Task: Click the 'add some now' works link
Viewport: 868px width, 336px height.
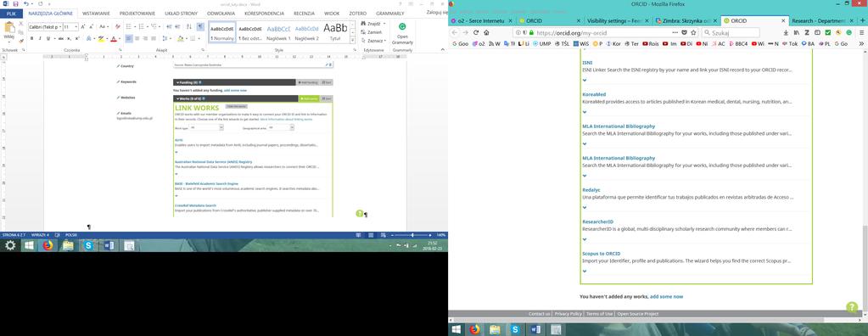Action: [667, 297]
